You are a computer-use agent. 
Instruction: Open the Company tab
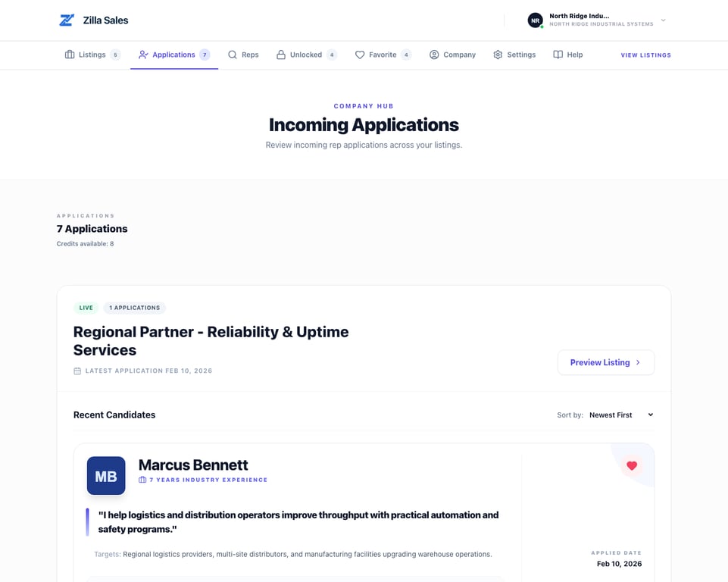pyautogui.click(x=453, y=55)
